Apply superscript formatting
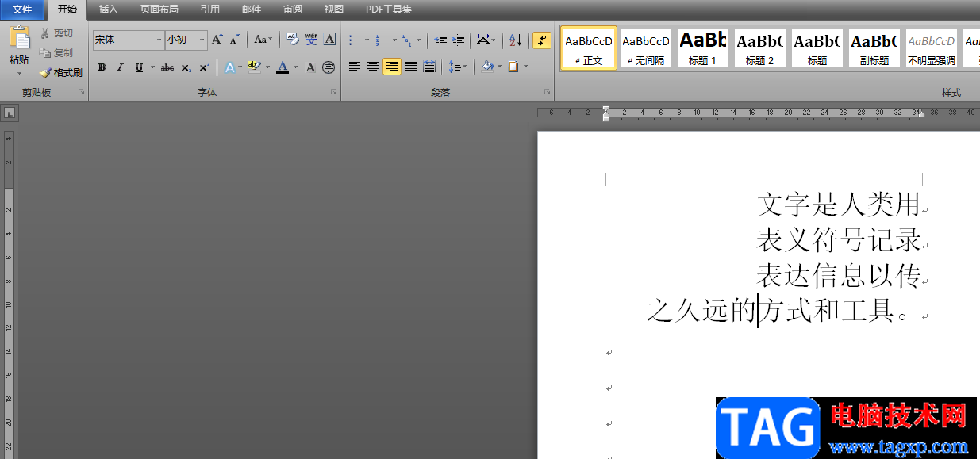980x459 pixels. [x=204, y=67]
